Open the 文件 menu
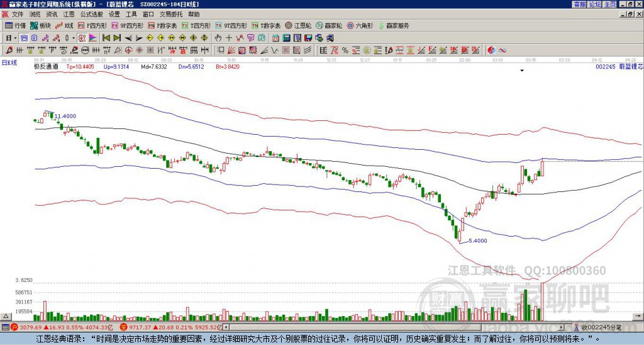 (x=18, y=14)
